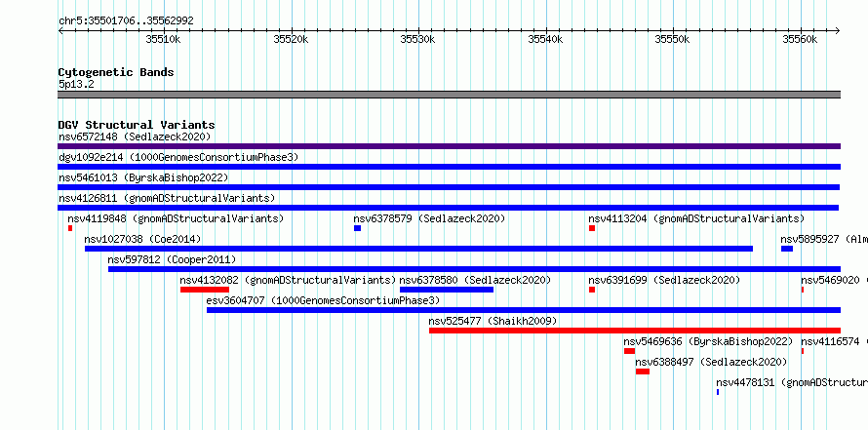Click the nsv5469020 variant label
The width and height of the screenshot is (868, 430).
[x=834, y=280]
